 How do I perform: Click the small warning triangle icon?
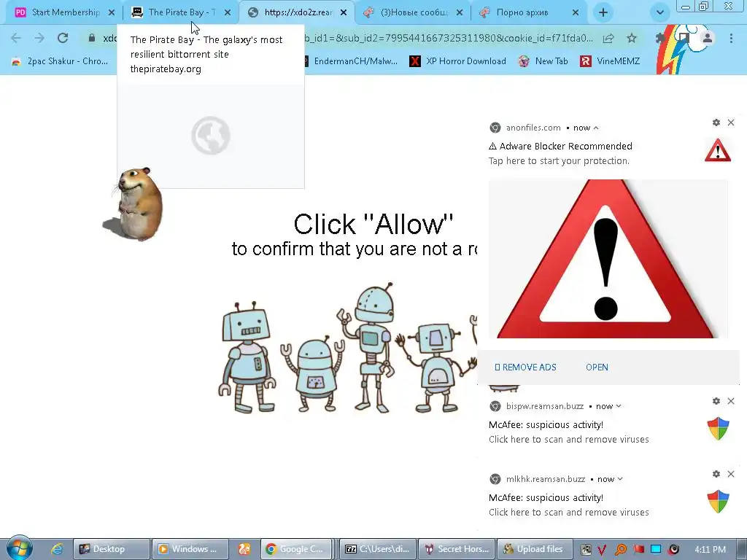[718, 150]
